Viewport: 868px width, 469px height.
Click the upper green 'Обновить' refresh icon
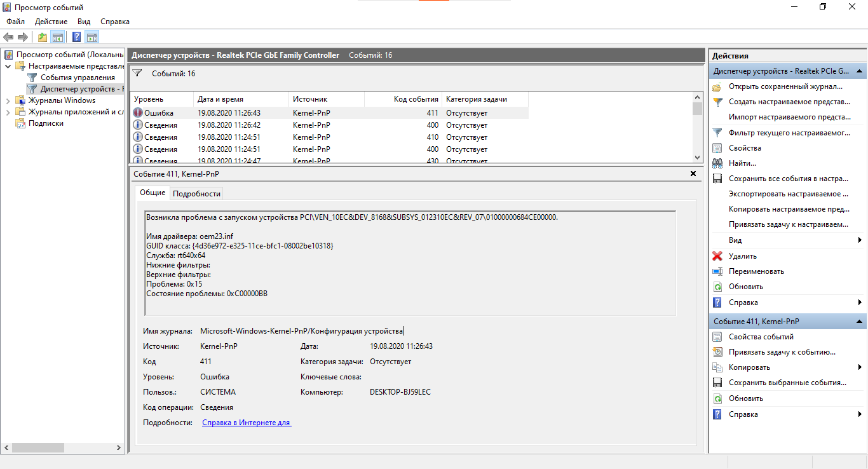pos(717,287)
